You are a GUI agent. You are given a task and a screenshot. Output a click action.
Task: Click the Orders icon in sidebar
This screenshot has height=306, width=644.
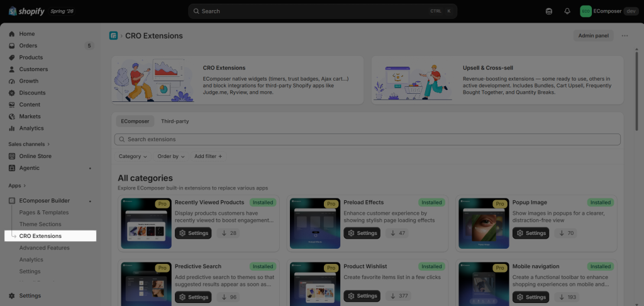pos(11,46)
